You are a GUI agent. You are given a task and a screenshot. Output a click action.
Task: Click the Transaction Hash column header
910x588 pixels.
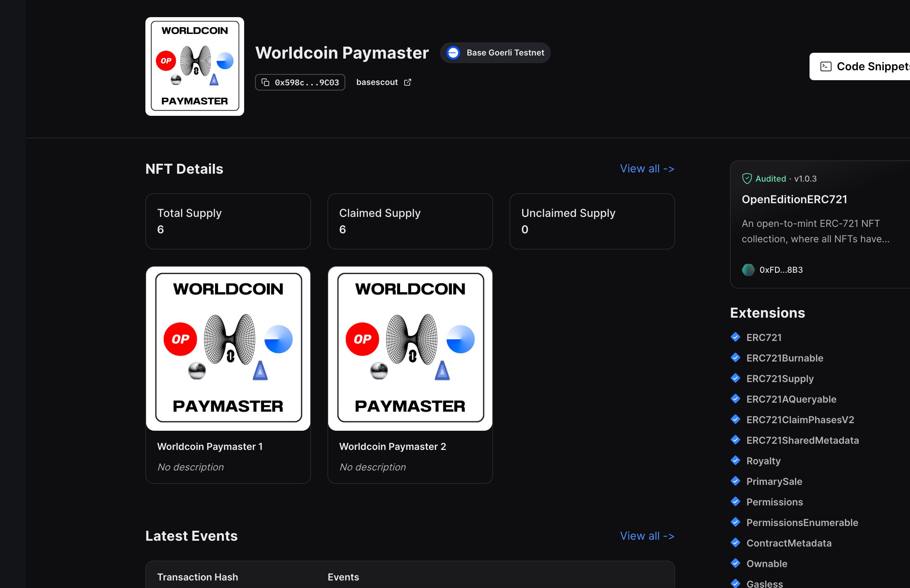coord(197,577)
